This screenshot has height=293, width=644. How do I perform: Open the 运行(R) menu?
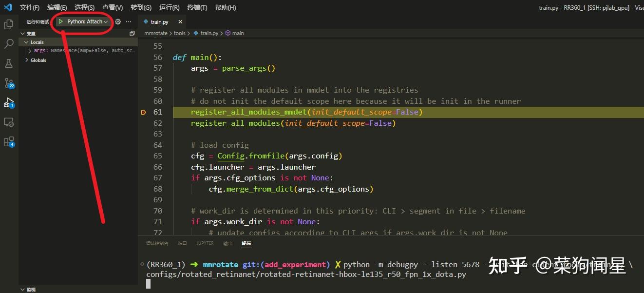click(x=169, y=7)
